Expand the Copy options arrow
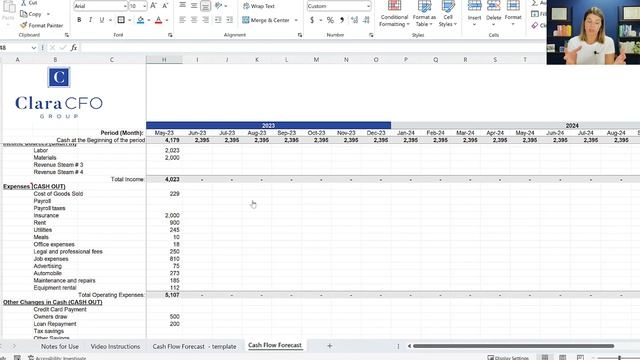The image size is (640, 360). click(48, 14)
